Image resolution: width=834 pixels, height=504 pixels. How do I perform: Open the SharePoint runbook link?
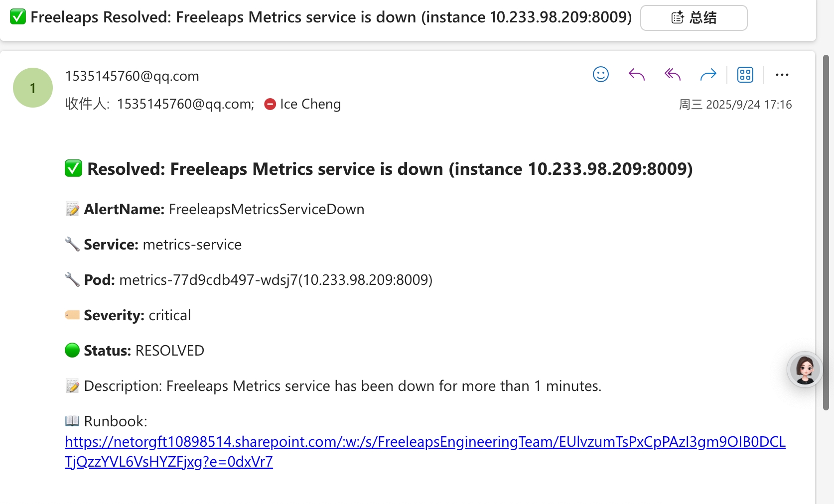point(425,442)
